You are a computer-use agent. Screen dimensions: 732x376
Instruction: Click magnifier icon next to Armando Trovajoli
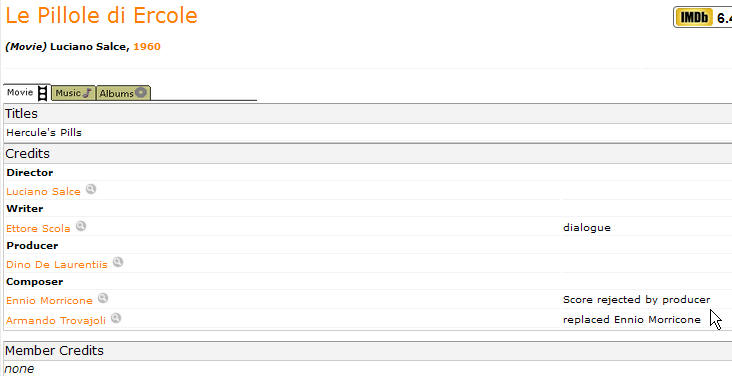116,318
